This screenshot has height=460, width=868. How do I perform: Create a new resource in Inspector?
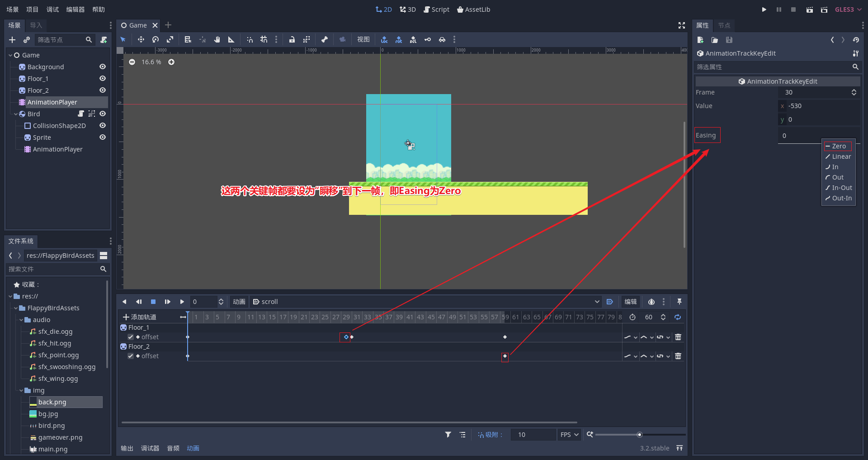tap(700, 40)
